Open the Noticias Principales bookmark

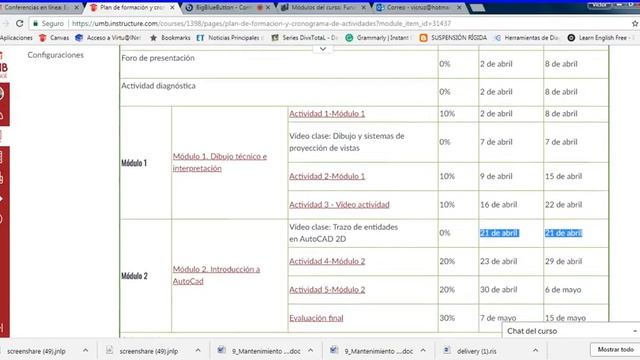229,38
